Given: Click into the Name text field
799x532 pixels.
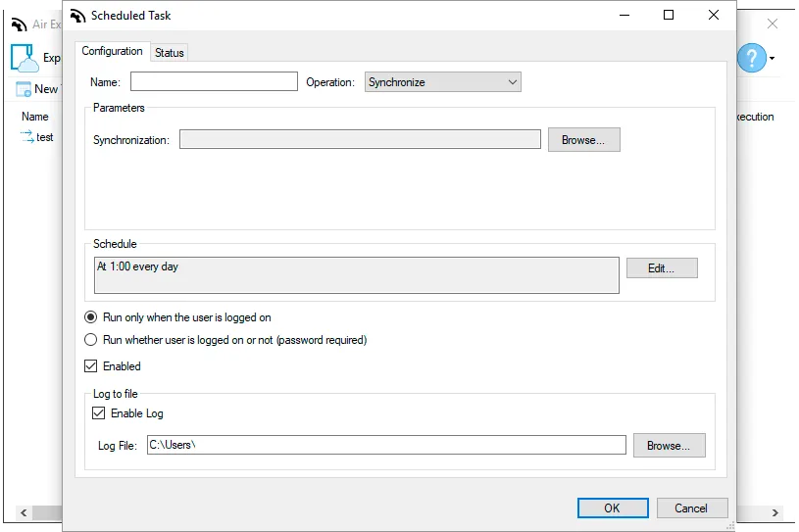Looking at the screenshot, I should point(214,82).
